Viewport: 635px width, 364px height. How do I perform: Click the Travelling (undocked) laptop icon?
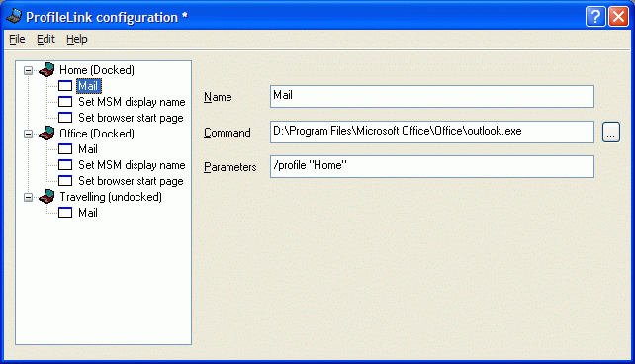(46, 197)
